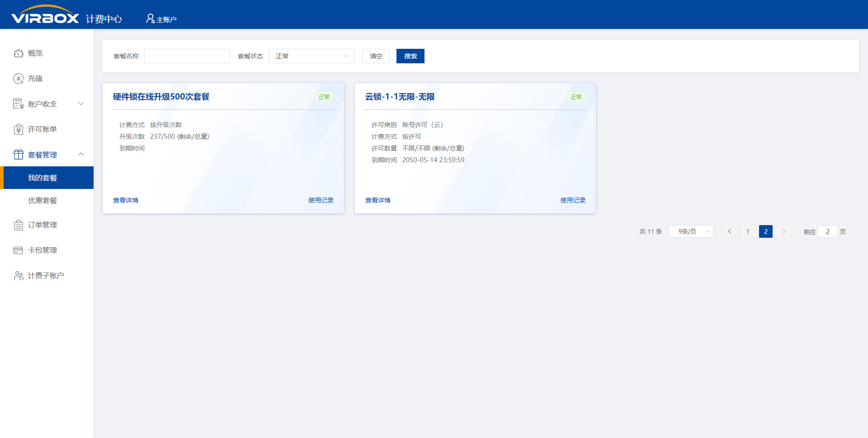Click the 清空 button
868x438 pixels.
click(376, 56)
